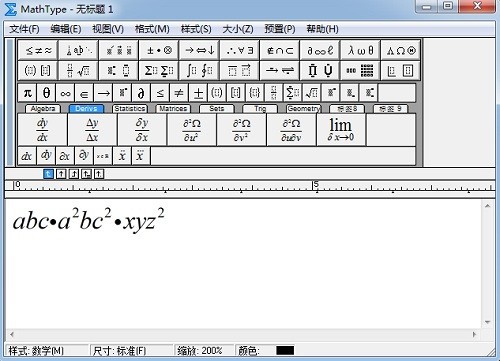Insert small dx item

(27, 156)
